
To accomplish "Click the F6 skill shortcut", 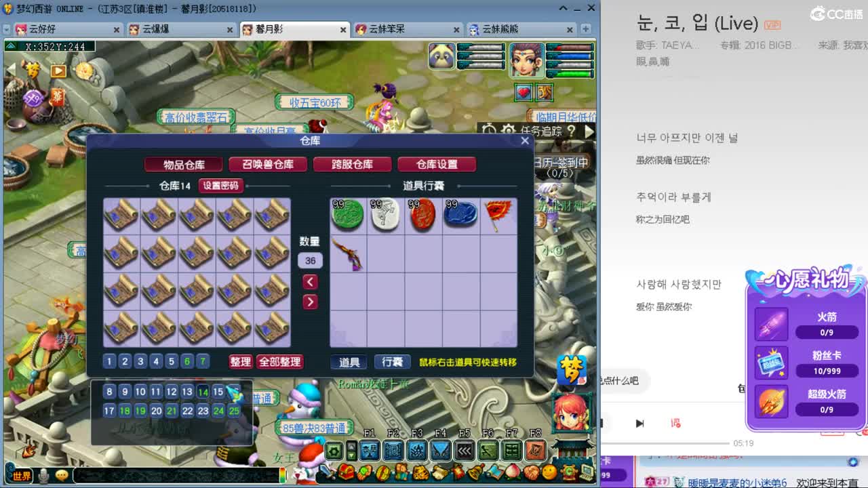I will (488, 450).
